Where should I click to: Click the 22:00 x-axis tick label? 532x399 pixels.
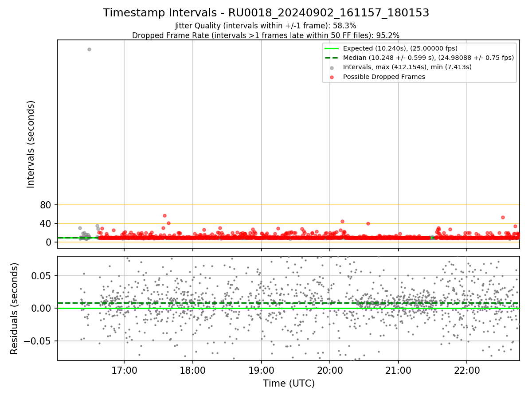(467, 370)
